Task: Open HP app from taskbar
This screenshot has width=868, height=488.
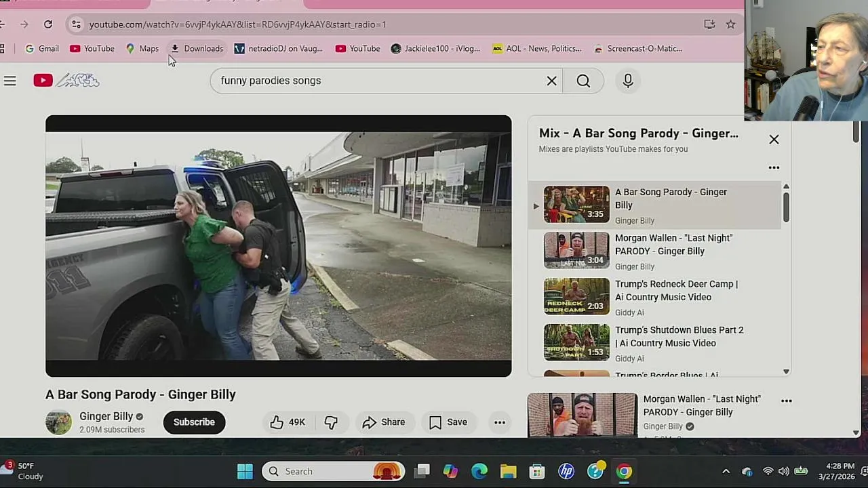Action: (566, 471)
